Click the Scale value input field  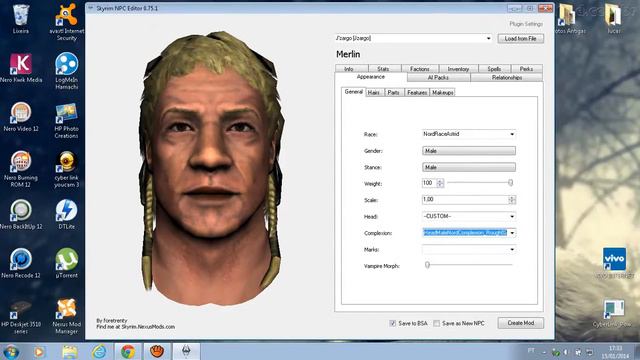[465, 200]
